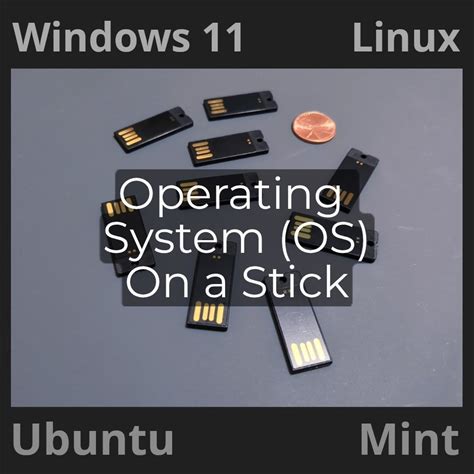The image size is (474, 474).
Task: Click the word "Operating" in the title
Action: tap(230, 194)
